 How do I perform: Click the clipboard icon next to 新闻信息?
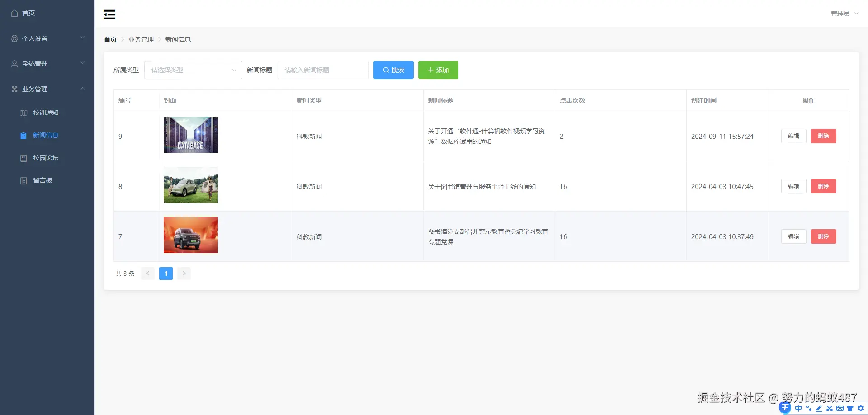click(x=24, y=135)
